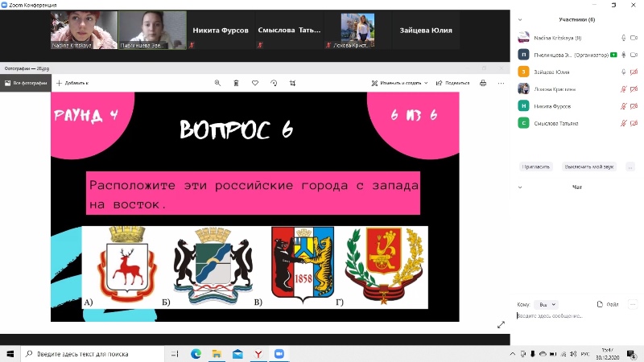Collapse the Участники panel chevron
Image resolution: width=644 pixels, height=362 pixels.
pos(520,19)
